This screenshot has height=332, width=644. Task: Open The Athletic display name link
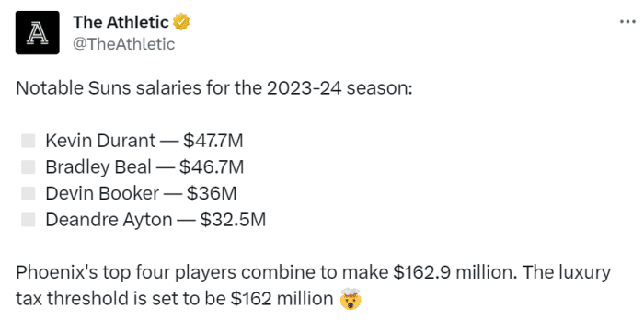(121, 22)
